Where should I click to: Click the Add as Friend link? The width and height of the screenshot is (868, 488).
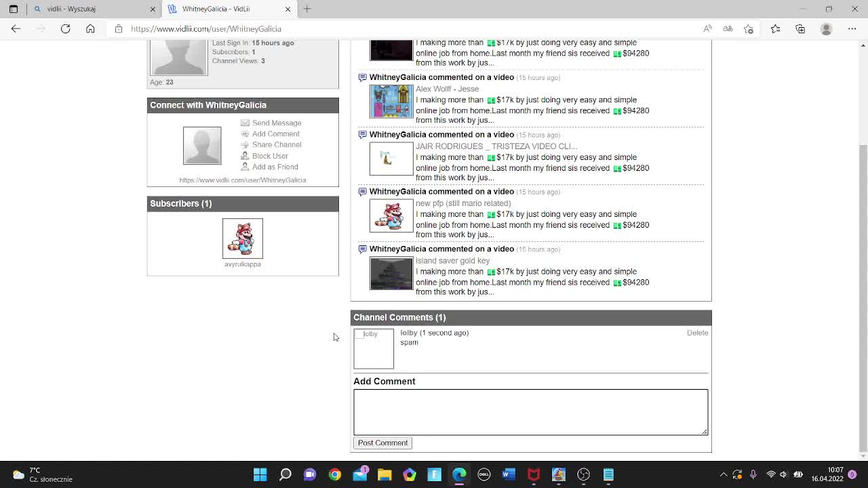[x=275, y=167]
